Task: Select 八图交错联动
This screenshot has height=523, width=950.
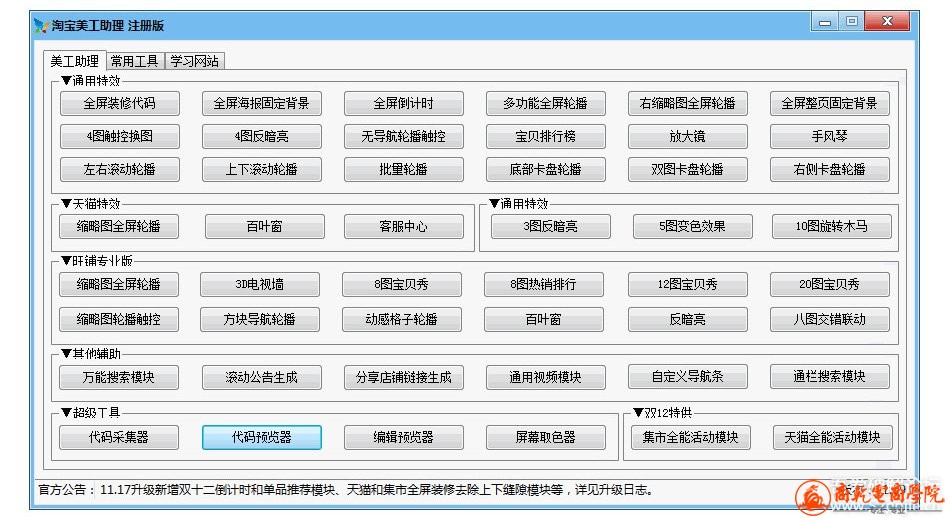Action: [x=829, y=319]
